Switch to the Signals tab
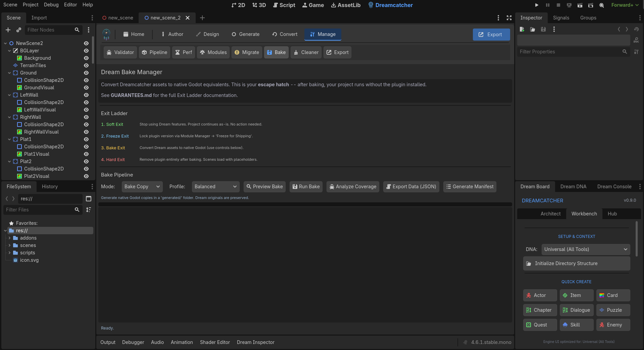 (x=561, y=18)
